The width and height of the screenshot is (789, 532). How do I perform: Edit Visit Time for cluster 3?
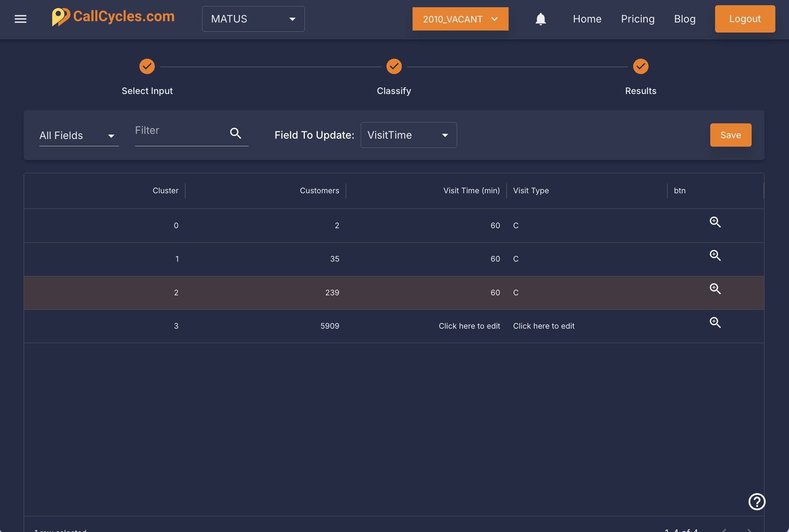coord(469,326)
